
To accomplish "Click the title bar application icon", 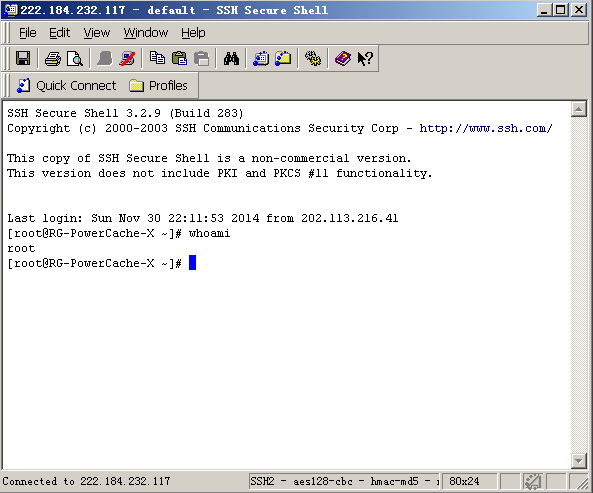I will point(10,10).
